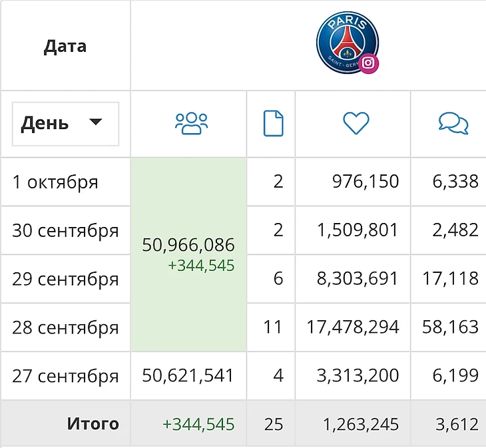This screenshot has width=486, height=448.
Task: Click the 58,163 comments value
Action: 450,328
